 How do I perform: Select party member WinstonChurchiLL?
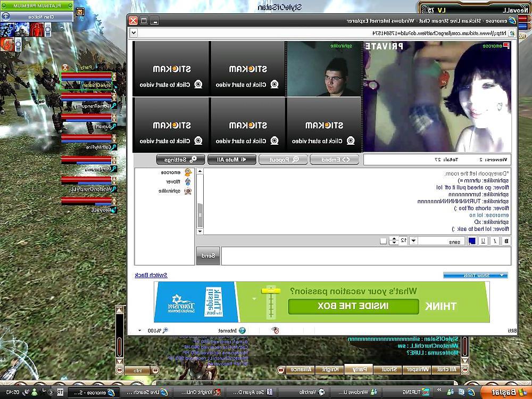88,184
